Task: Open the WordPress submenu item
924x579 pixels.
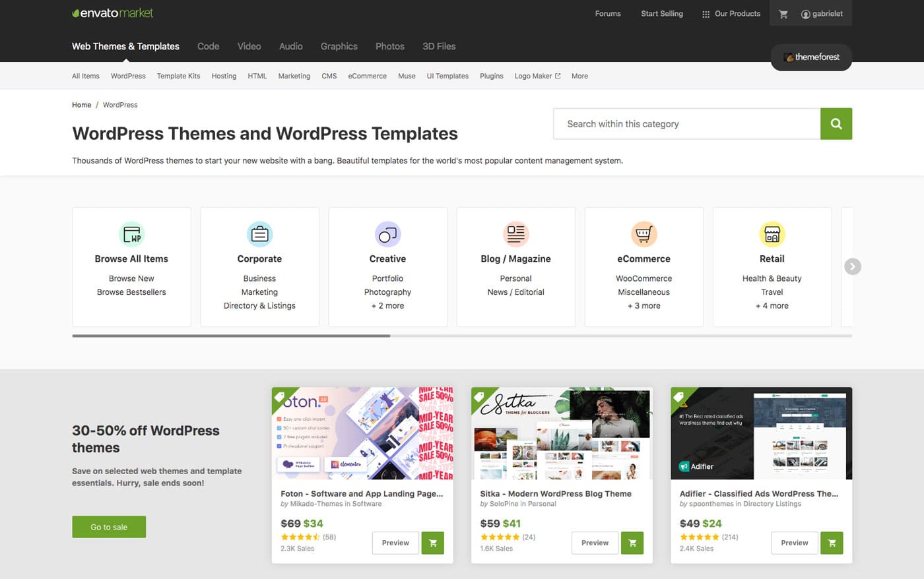Action: 128,76
